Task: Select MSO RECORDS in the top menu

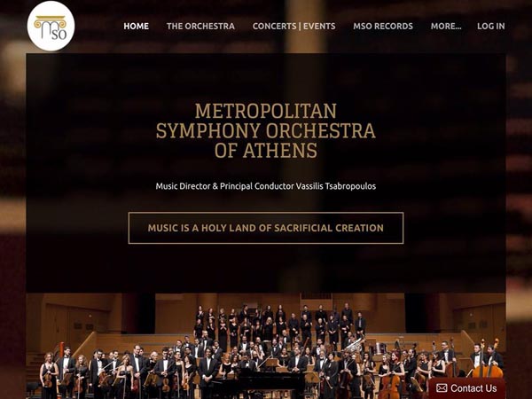Action: point(383,26)
